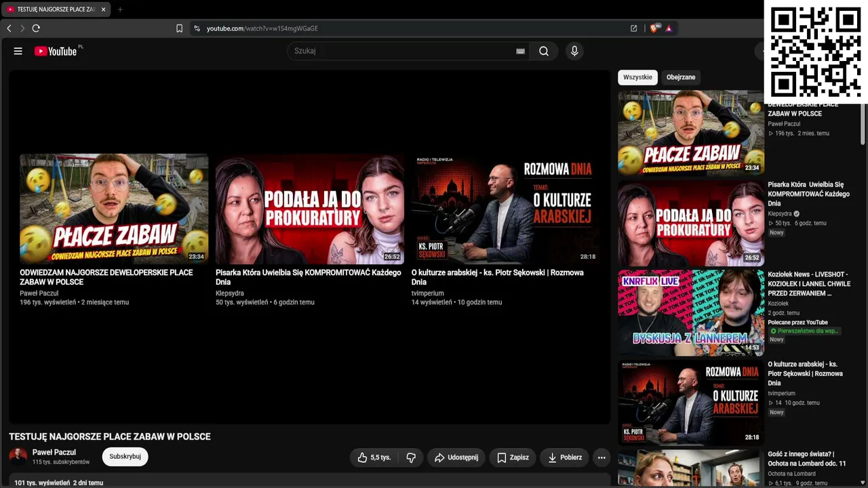Click the sidebar channel name Ochota na Lombard
868x488 pixels.
[791, 474]
